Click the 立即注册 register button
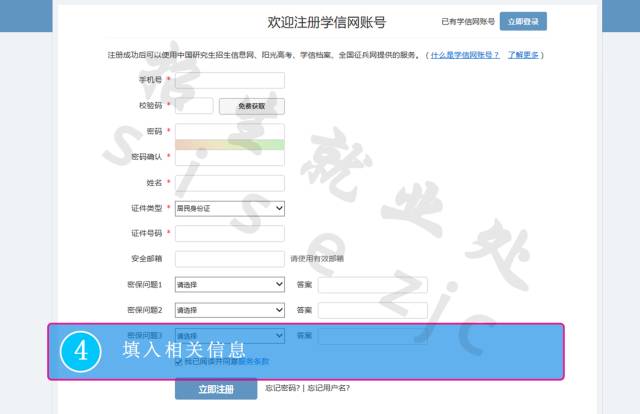 [216, 389]
